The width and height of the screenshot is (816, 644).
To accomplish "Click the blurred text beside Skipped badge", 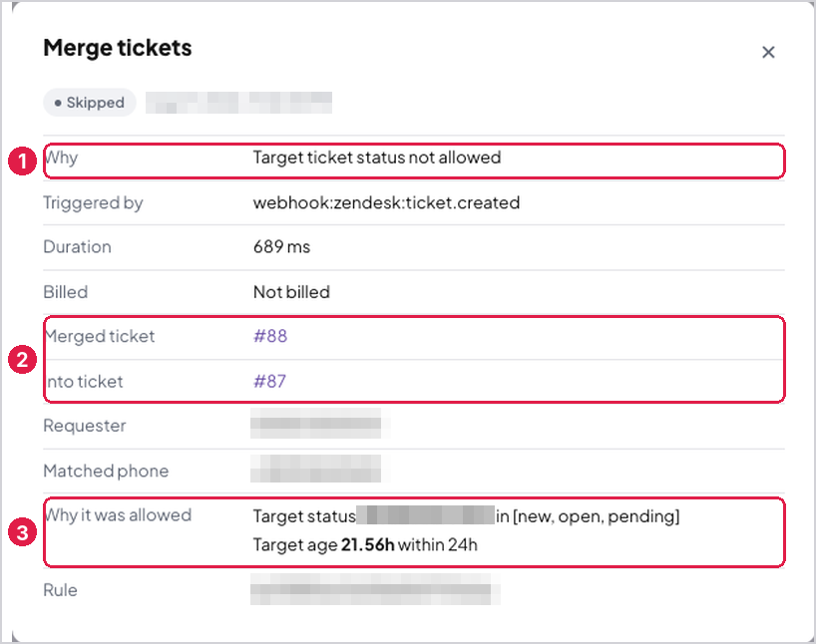I will [x=238, y=103].
